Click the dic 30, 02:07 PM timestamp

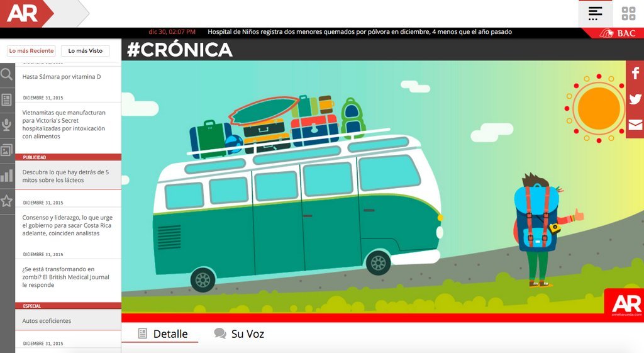tap(172, 32)
